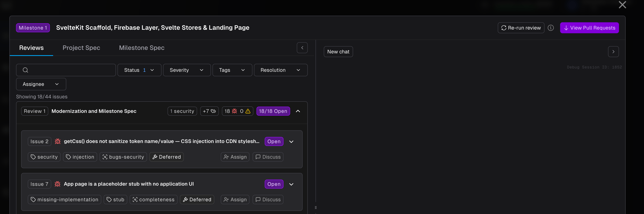Open the Status filter dropdown
The image size is (644, 214).
pos(139,70)
